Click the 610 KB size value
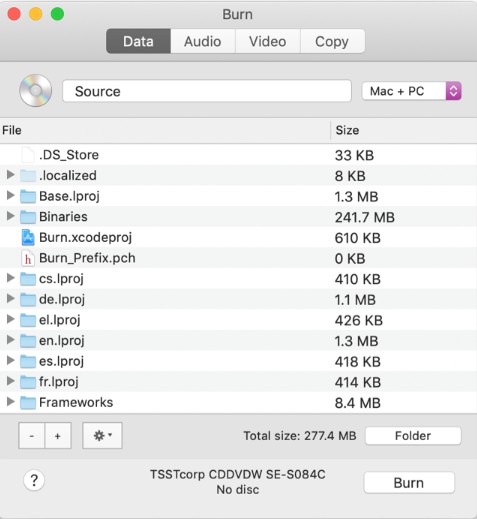The width and height of the screenshot is (477, 519). click(358, 238)
